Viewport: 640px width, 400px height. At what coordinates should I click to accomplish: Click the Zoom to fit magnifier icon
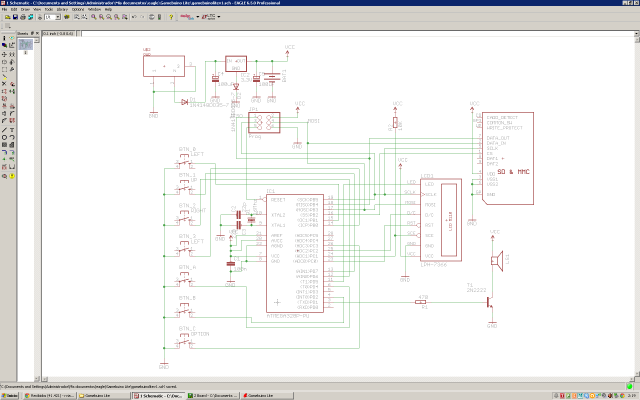coord(94,17)
